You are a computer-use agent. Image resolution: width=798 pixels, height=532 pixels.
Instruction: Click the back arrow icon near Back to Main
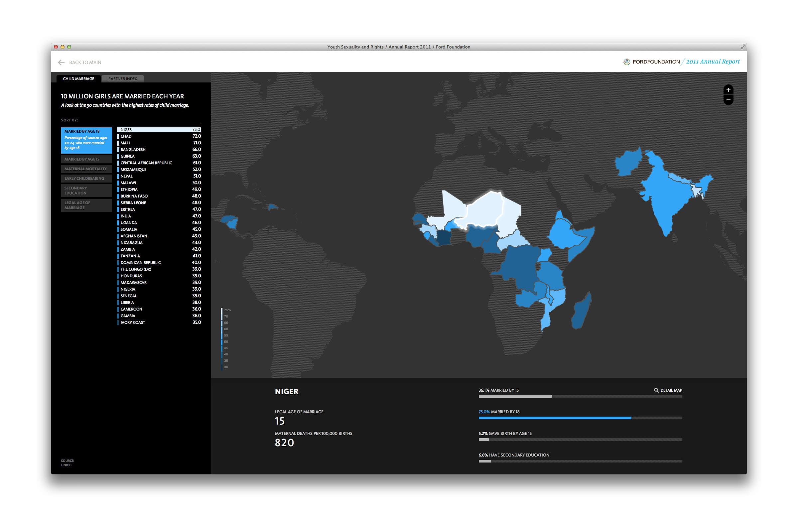(x=61, y=63)
